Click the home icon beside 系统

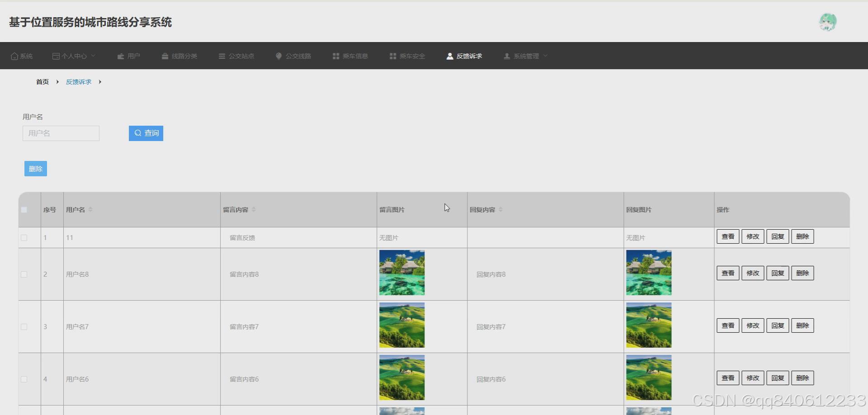click(x=14, y=56)
